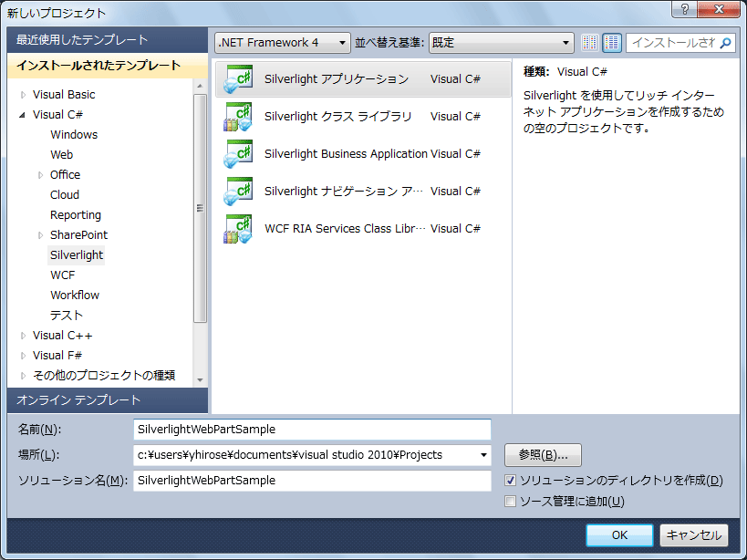Screen dimensions: 747x560
Task: Click the search magnifier icon
Action: click(725, 43)
